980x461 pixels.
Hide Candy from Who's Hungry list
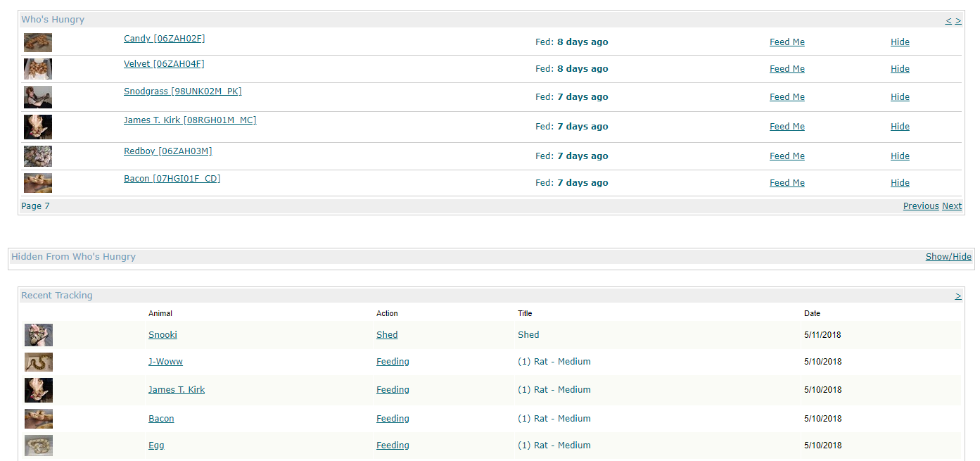tap(900, 42)
